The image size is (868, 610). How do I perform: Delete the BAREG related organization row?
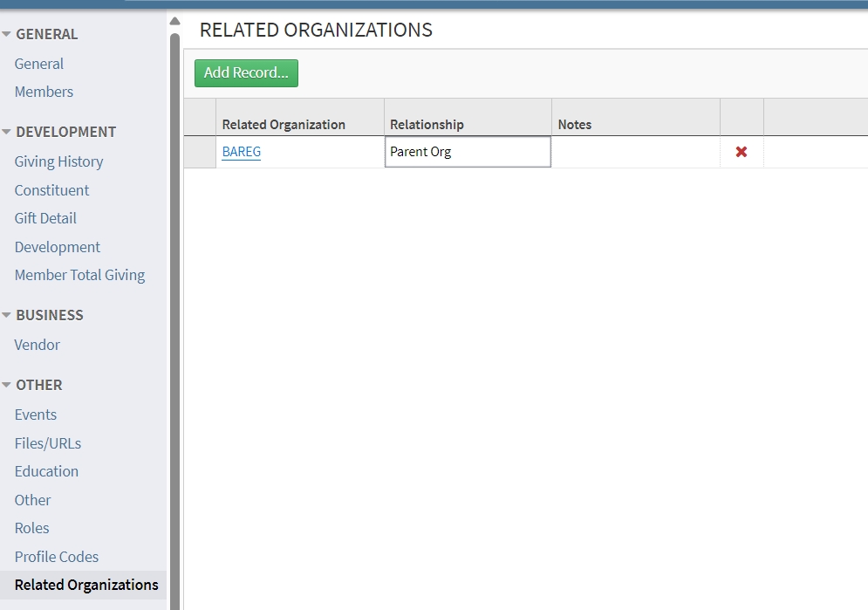741,151
